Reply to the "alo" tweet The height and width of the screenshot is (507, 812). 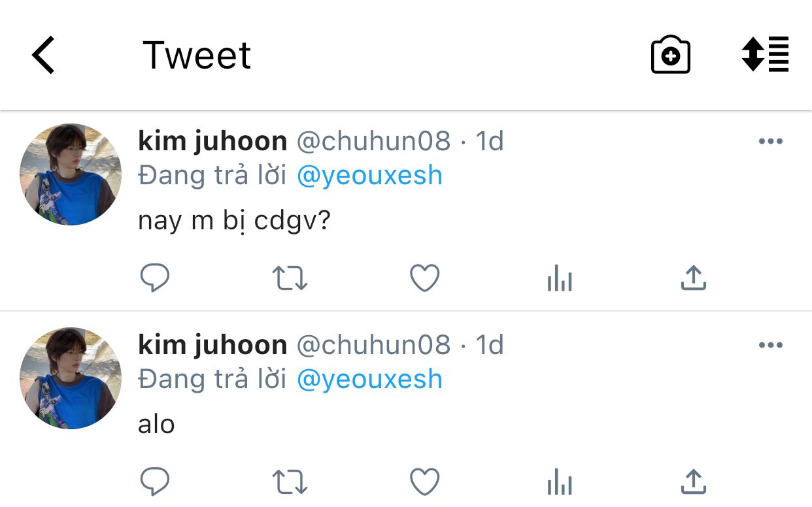click(155, 483)
